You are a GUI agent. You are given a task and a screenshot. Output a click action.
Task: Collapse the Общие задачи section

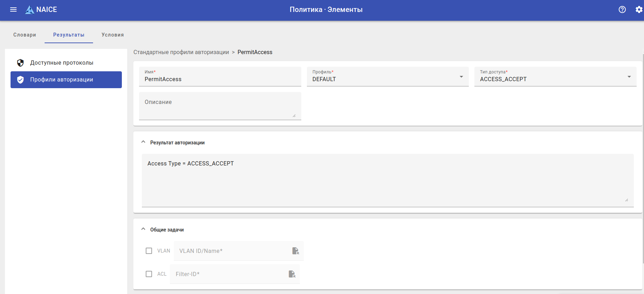pyautogui.click(x=143, y=229)
